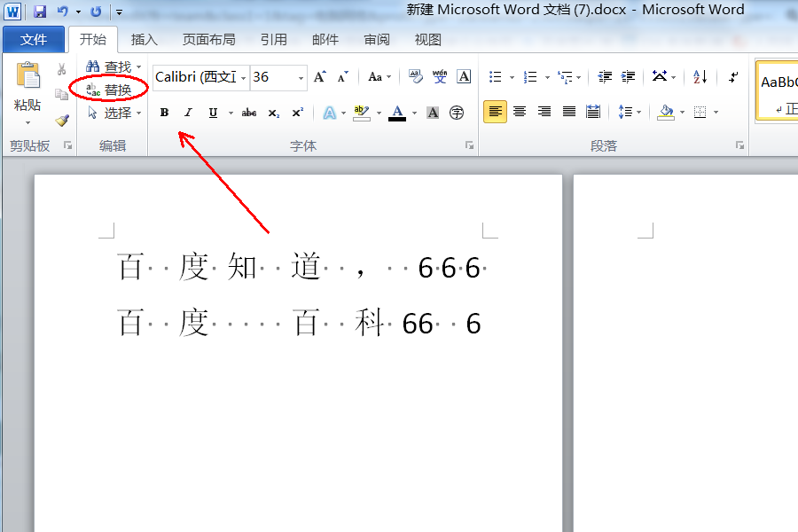Toggle Underline formatting

[213, 113]
